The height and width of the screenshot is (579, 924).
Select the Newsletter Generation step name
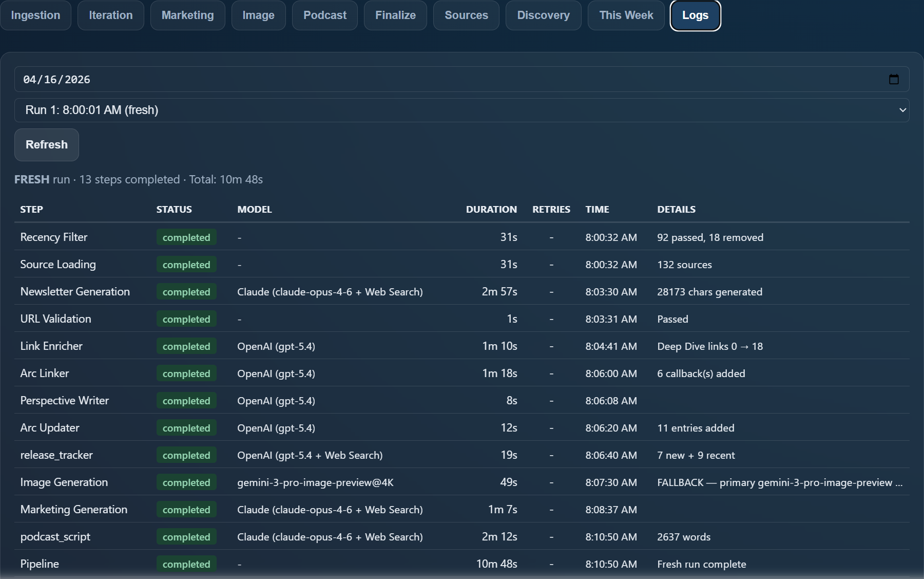[75, 291]
